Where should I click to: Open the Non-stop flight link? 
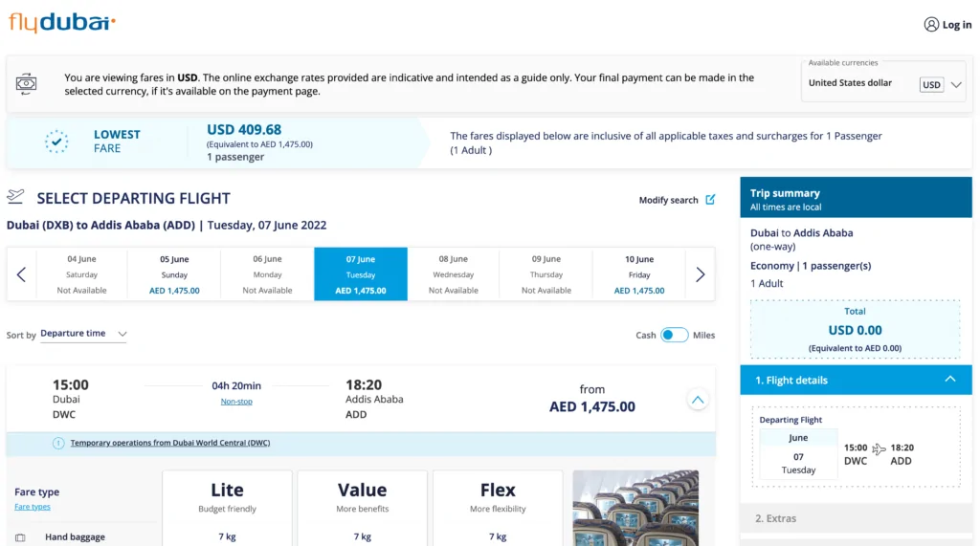[x=236, y=402]
